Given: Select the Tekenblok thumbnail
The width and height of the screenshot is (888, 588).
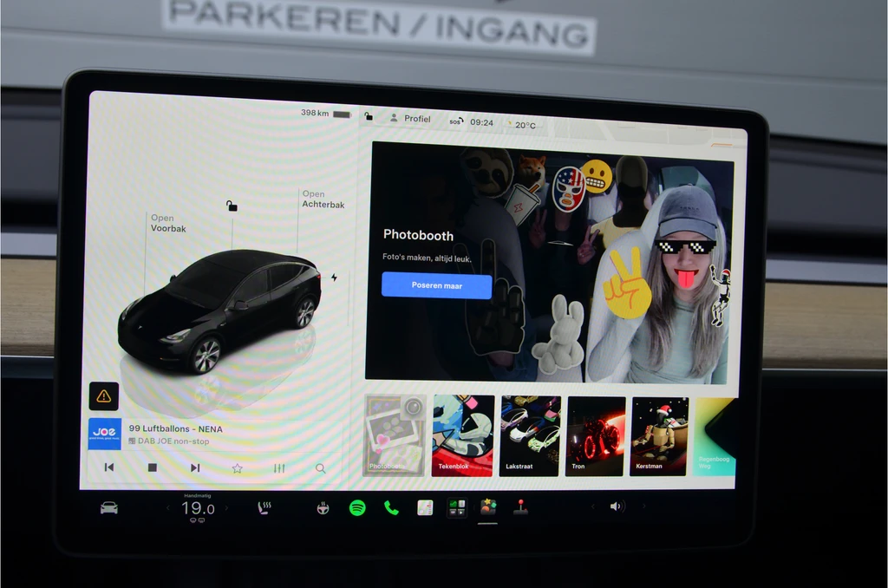Looking at the screenshot, I should tap(463, 435).
